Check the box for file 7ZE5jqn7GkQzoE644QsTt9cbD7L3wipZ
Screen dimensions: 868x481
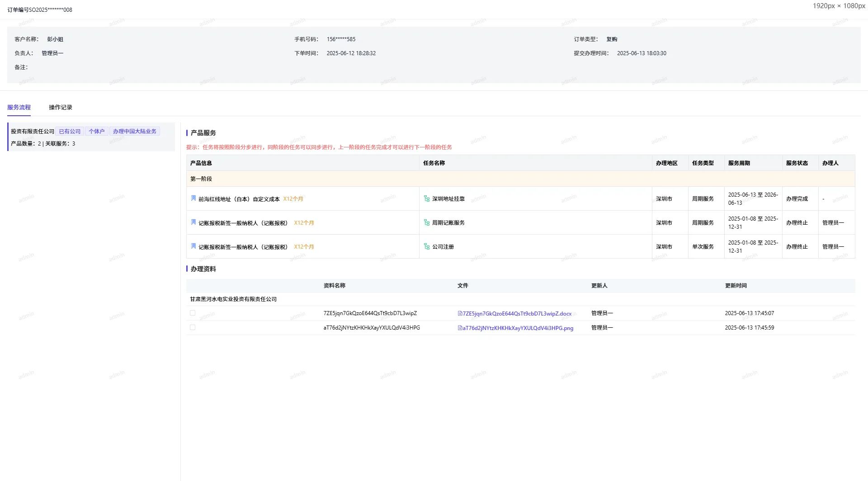tap(193, 313)
